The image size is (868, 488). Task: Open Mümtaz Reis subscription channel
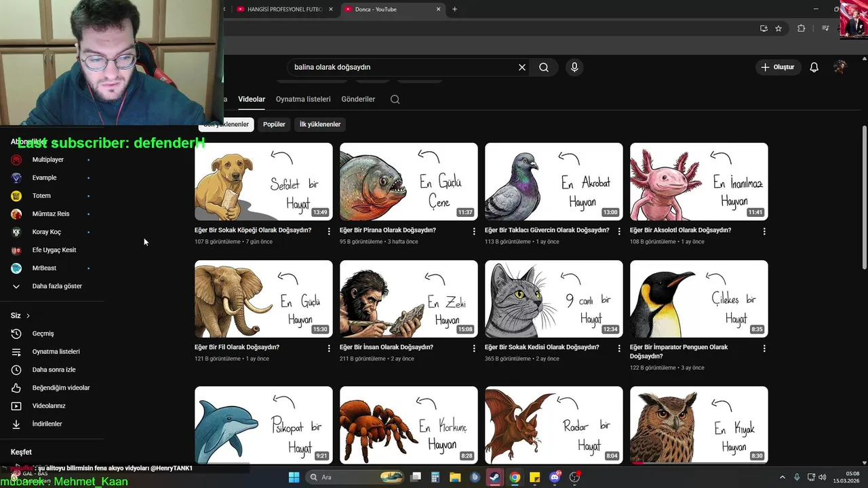52,213
